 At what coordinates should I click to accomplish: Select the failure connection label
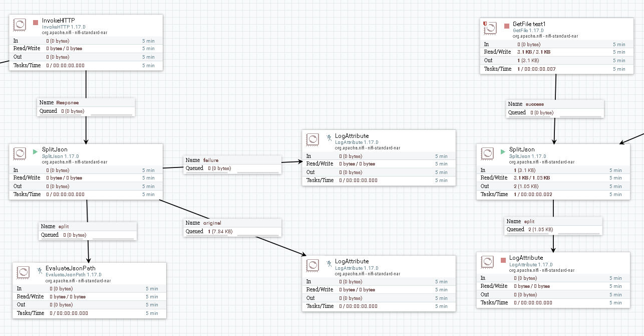(x=232, y=164)
